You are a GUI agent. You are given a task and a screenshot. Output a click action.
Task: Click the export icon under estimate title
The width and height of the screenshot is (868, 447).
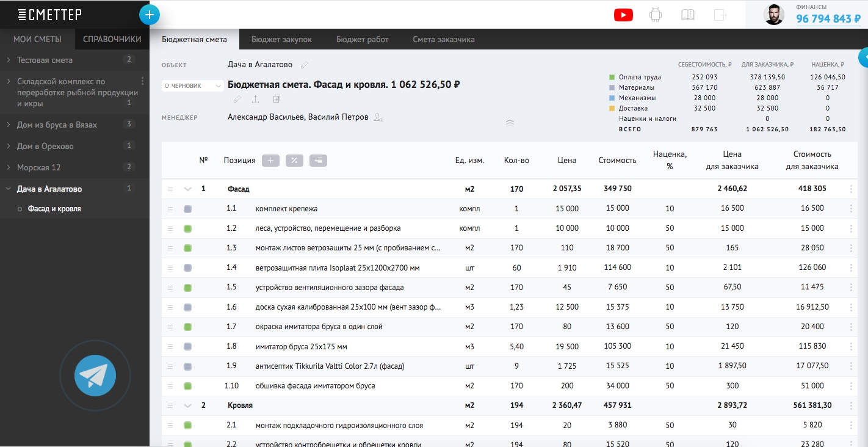click(x=256, y=100)
